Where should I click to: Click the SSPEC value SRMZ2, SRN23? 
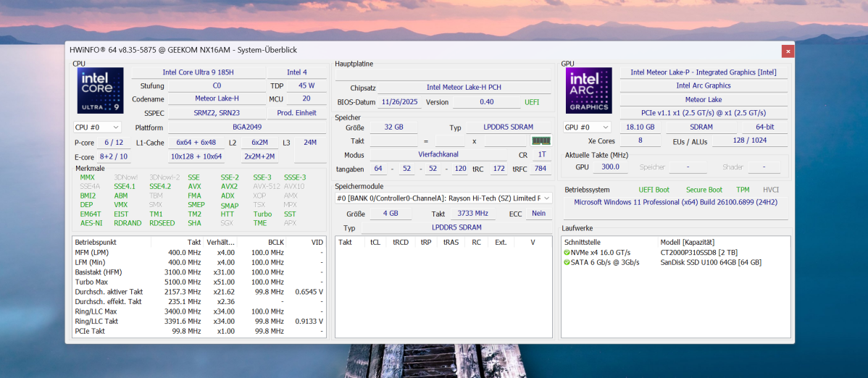[217, 113]
